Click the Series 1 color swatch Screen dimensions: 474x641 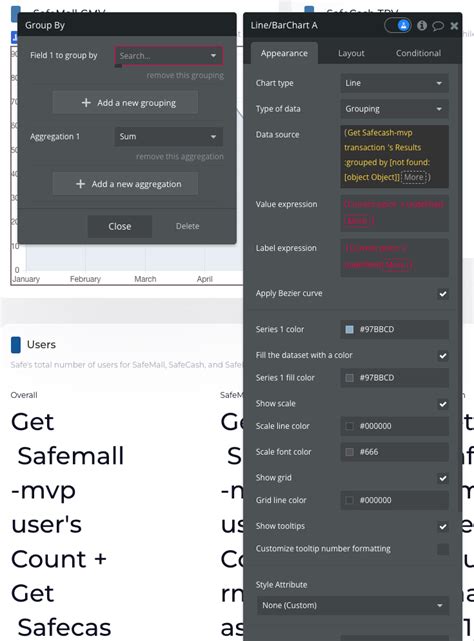(x=349, y=329)
